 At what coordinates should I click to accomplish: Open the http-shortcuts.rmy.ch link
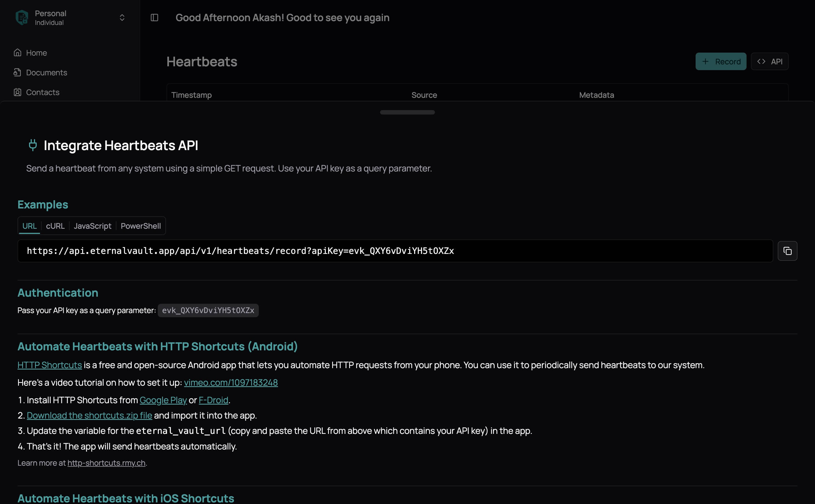tap(106, 463)
